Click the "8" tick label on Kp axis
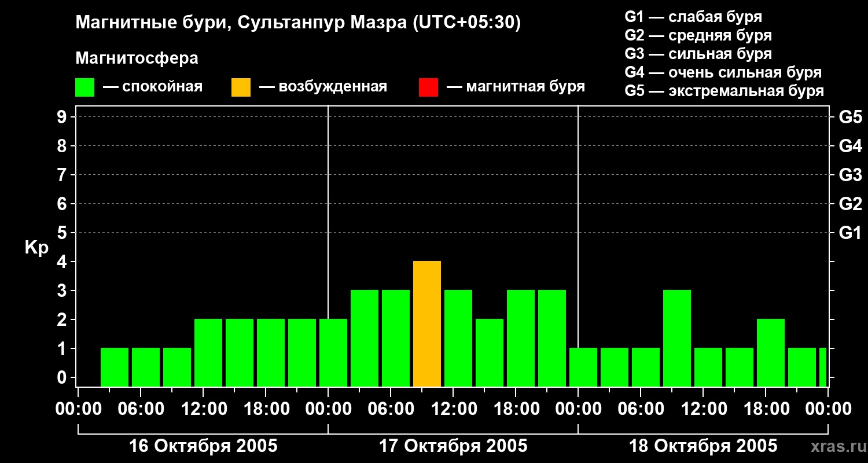Image resolution: width=868 pixels, height=463 pixels. pos(63,146)
